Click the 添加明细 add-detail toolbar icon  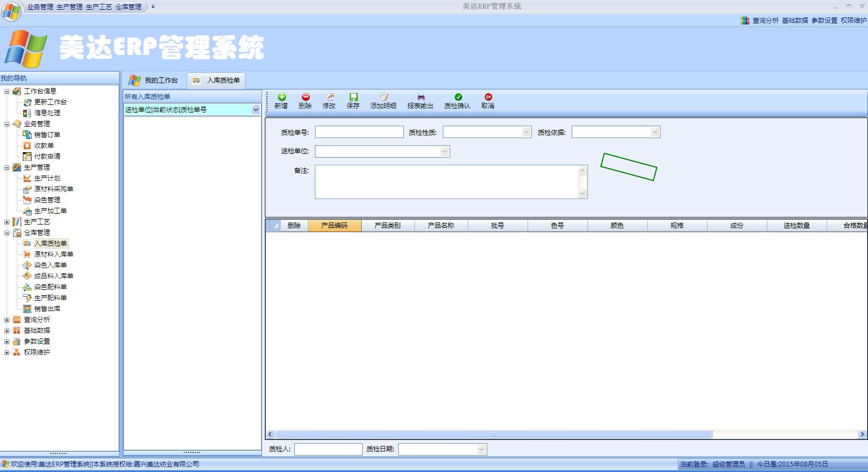coord(383,97)
